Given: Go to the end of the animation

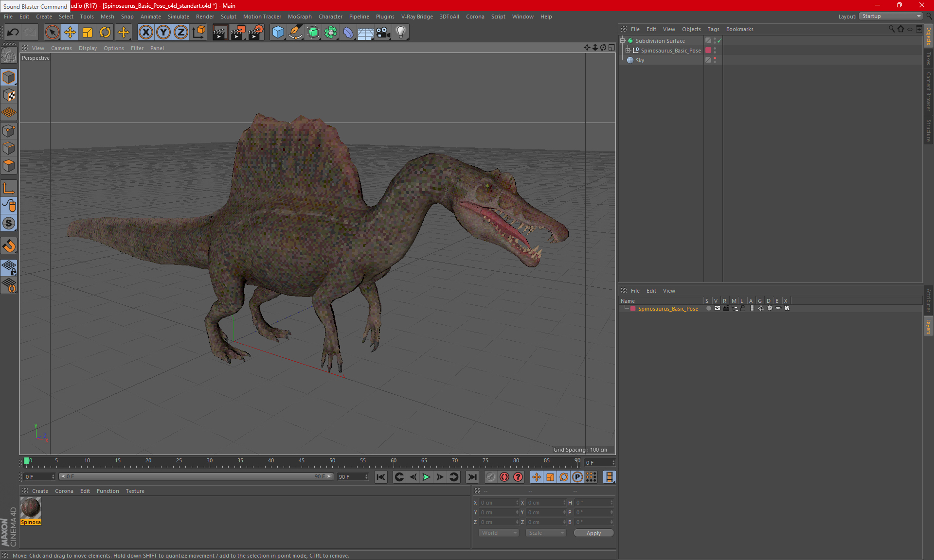Looking at the screenshot, I should click(x=472, y=477).
